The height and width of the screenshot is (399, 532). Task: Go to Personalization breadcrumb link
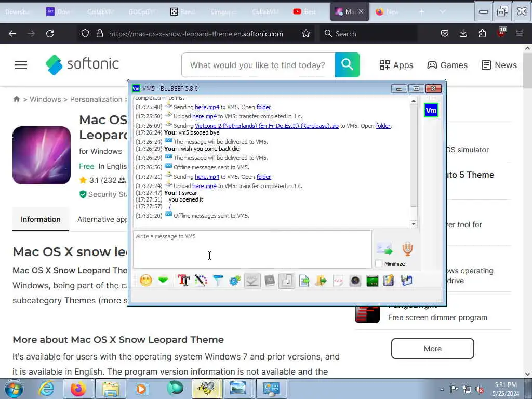pos(96,99)
